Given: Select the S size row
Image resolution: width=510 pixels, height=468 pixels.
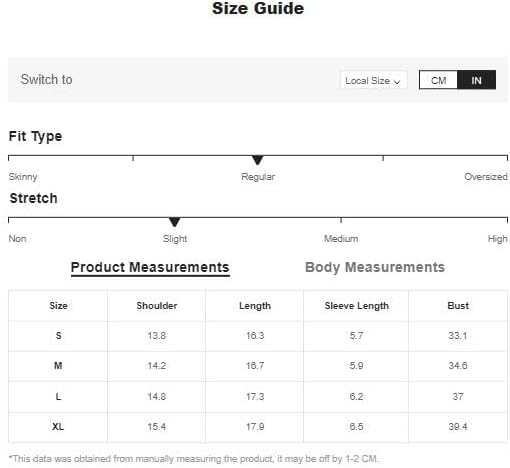Looking at the screenshot, I should click(258, 336).
